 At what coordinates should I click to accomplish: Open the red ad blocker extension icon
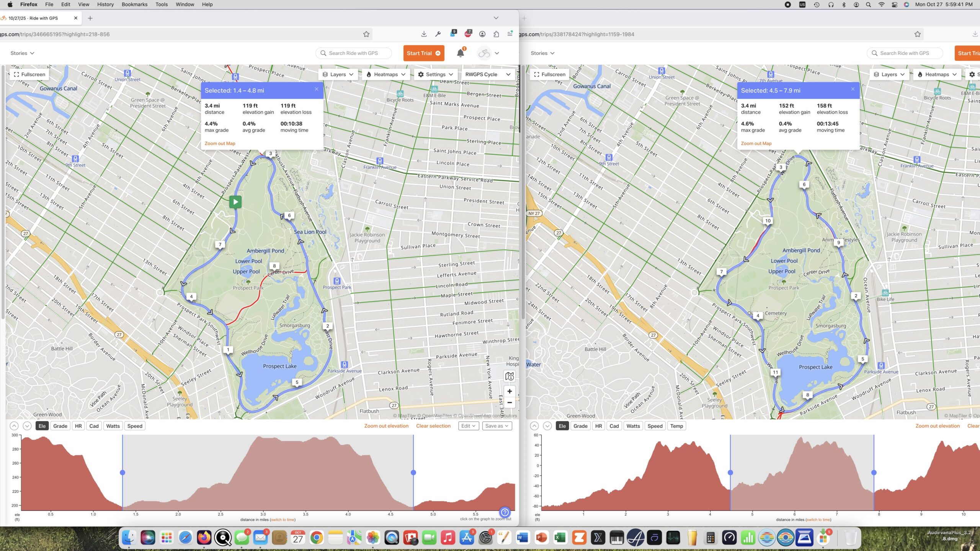click(x=468, y=34)
